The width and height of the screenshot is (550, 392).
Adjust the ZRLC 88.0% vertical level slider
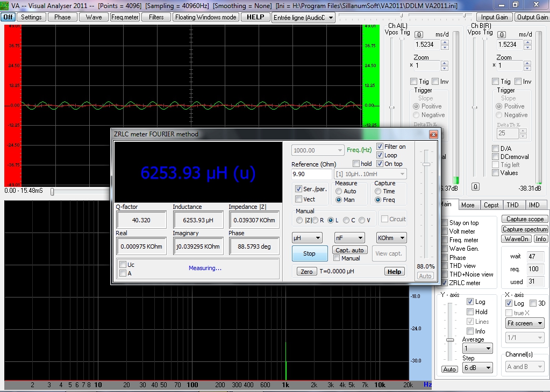(426, 164)
